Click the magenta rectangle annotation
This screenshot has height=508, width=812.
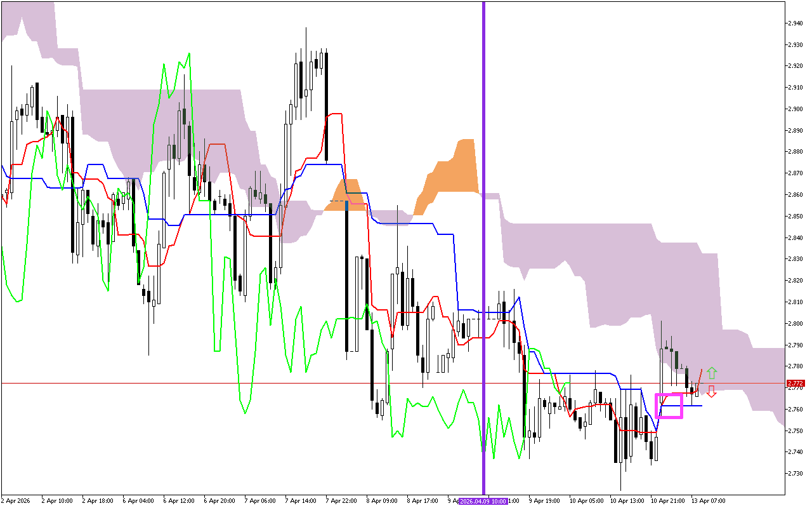point(667,406)
